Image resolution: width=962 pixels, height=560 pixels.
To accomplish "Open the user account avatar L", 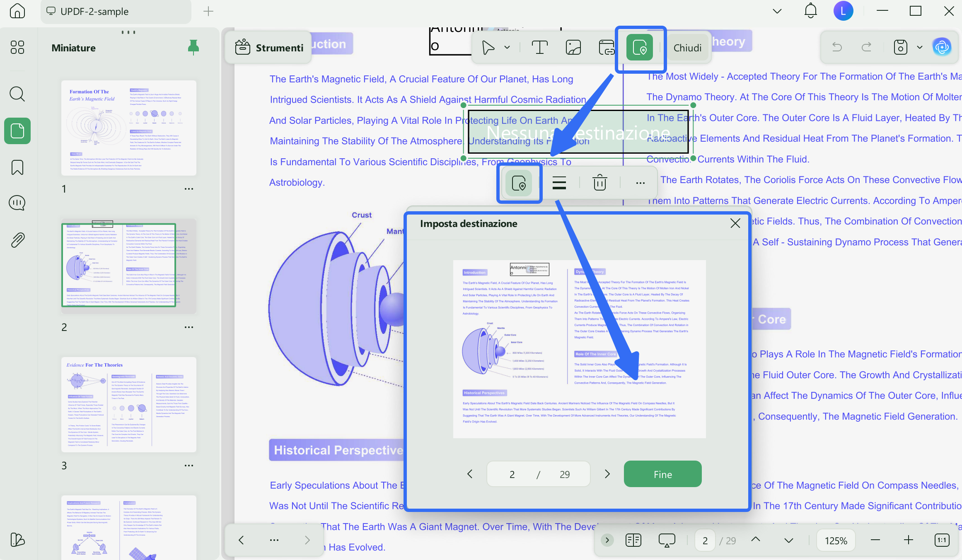I will (843, 11).
